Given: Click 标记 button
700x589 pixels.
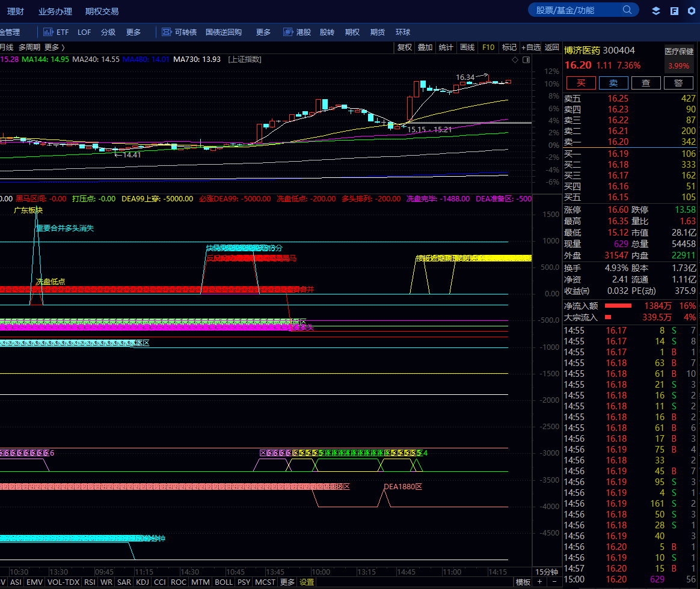Looking at the screenshot, I should tap(509, 47).
